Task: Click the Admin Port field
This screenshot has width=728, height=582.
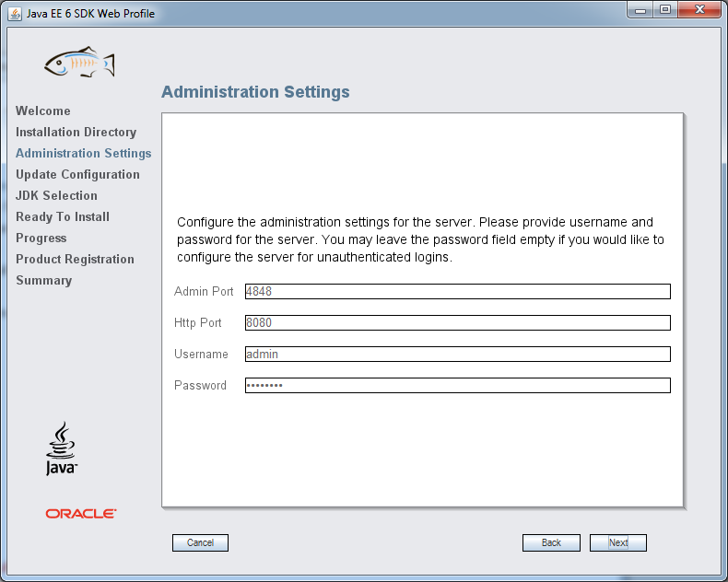Action: pyautogui.click(x=458, y=292)
